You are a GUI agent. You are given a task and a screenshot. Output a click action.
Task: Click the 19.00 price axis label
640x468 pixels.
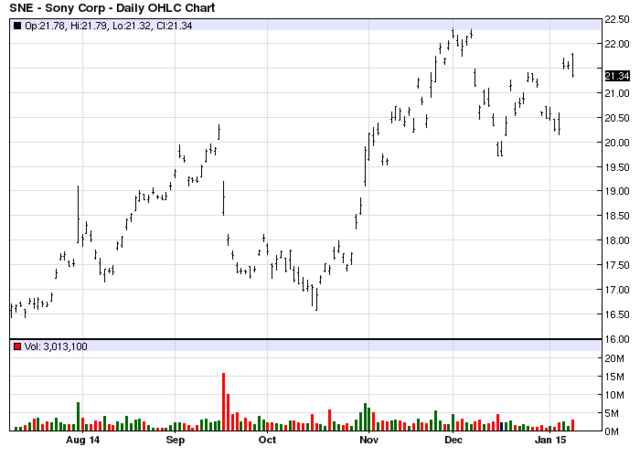click(x=617, y=191)
